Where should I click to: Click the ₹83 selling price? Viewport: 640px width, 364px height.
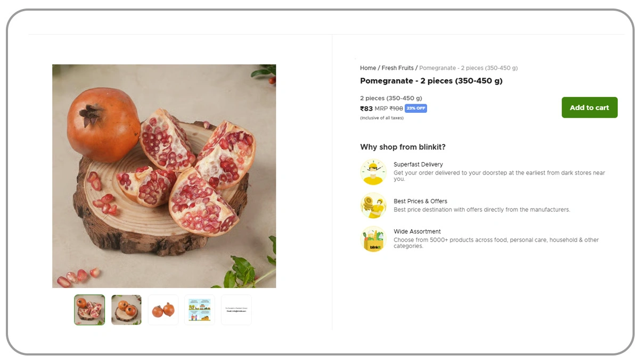(367, 109)
